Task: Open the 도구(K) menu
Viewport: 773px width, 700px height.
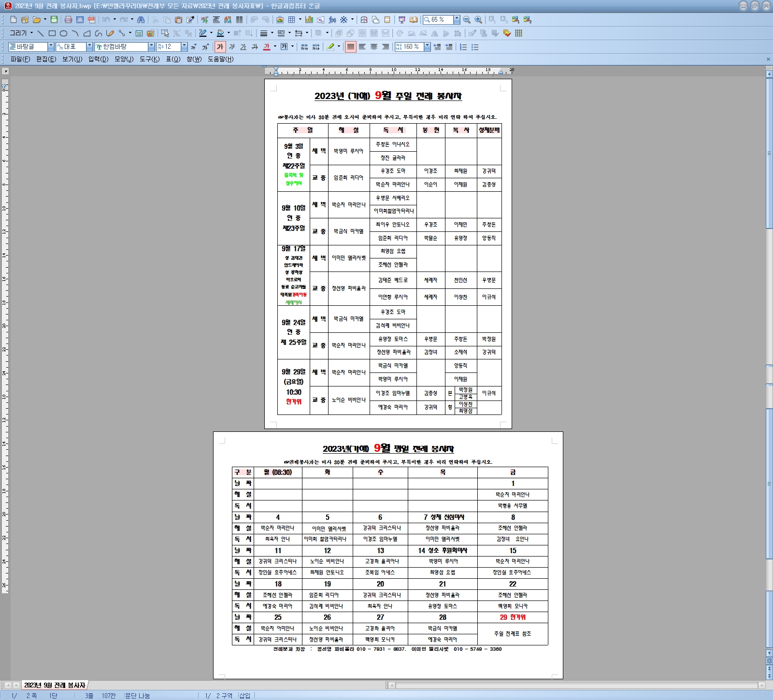Action: coord(149,59)
